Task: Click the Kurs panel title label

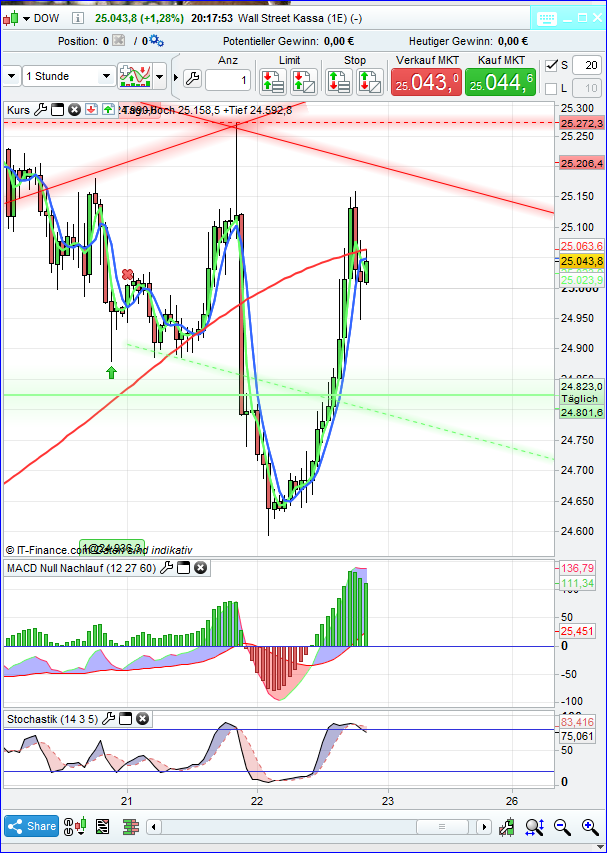Action: click(18, 110)
